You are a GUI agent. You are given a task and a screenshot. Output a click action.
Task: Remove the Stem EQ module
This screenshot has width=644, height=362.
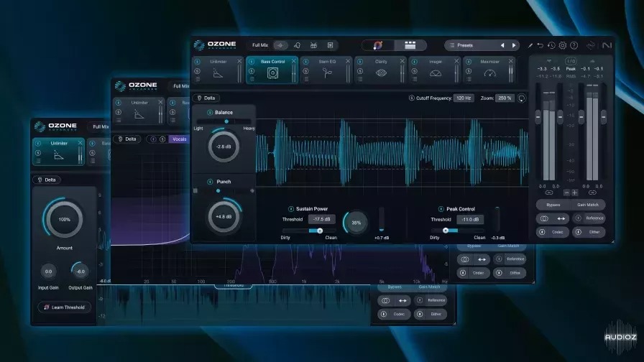coord(347,61)
